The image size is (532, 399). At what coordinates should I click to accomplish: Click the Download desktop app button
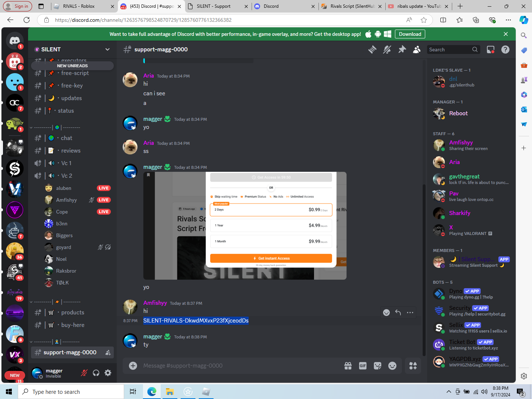pyautogui.click(x=410, y=34)
